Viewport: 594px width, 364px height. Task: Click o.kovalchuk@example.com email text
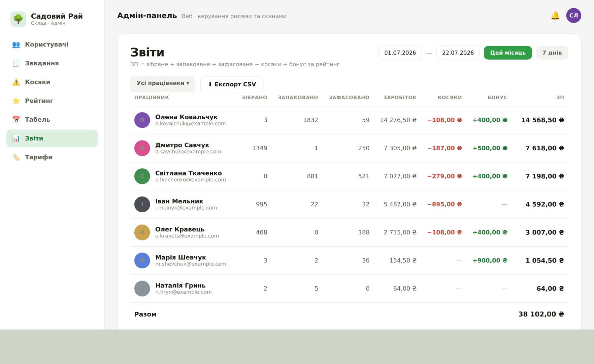coord(190,124)
